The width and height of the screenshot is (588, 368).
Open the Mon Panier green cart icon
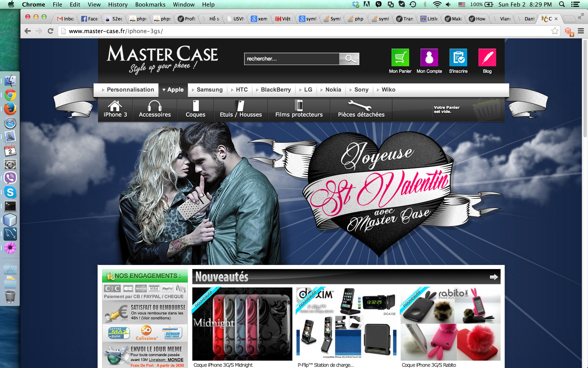tap(400, 57)
